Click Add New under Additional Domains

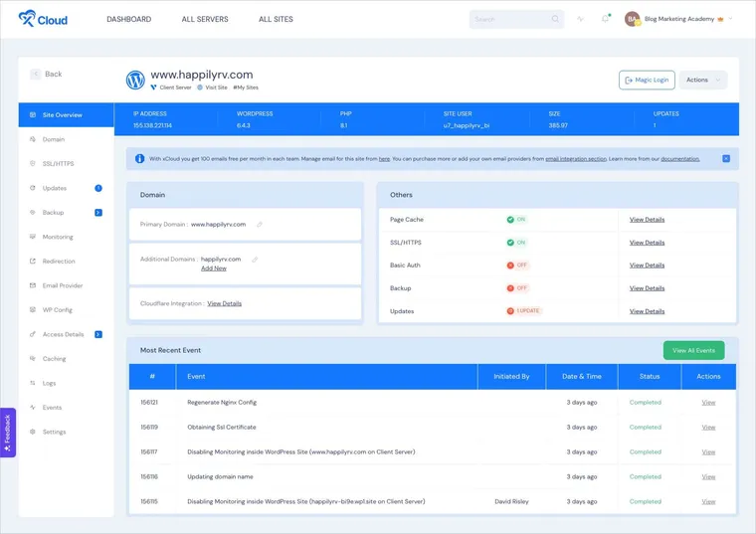point(214,268)
